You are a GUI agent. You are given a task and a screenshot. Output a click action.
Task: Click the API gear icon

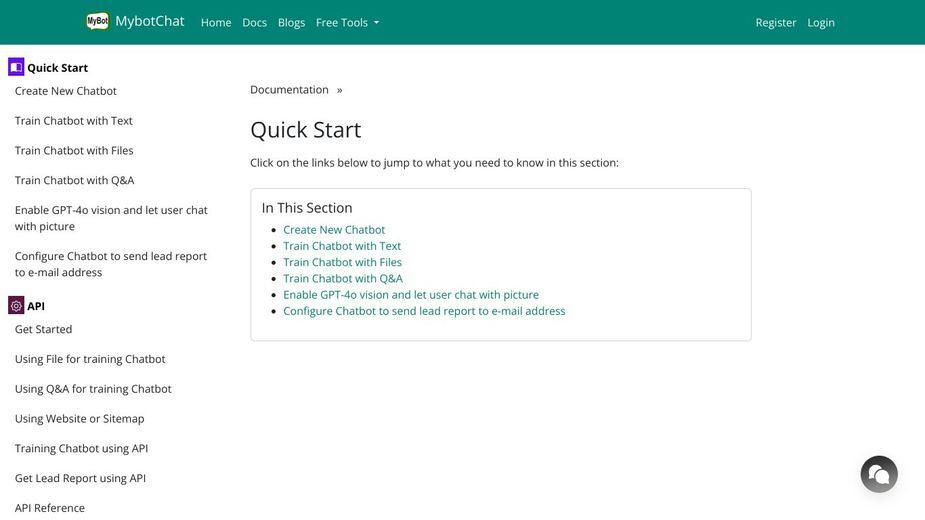click(x=16, y=305)
